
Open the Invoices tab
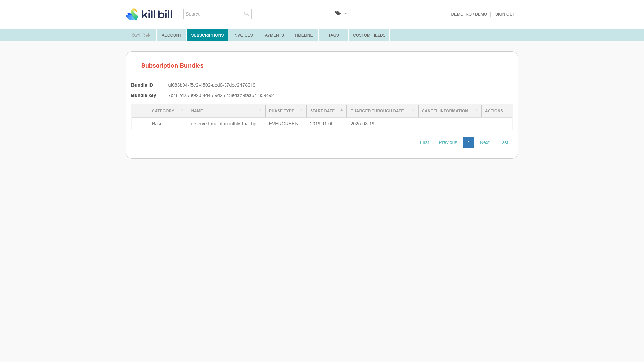coord(243,35)
